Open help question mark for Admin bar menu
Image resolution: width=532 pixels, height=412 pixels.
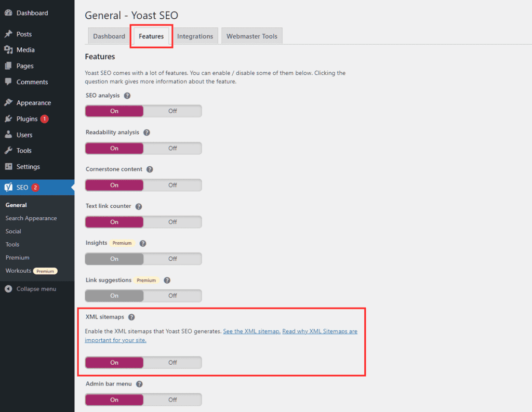139,384
